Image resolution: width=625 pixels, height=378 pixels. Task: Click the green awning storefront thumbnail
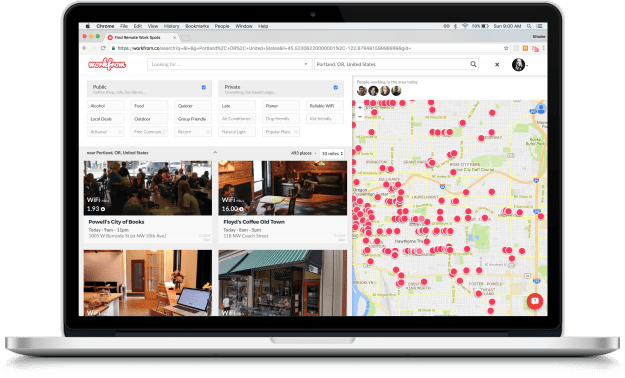[x=283, y=283]
